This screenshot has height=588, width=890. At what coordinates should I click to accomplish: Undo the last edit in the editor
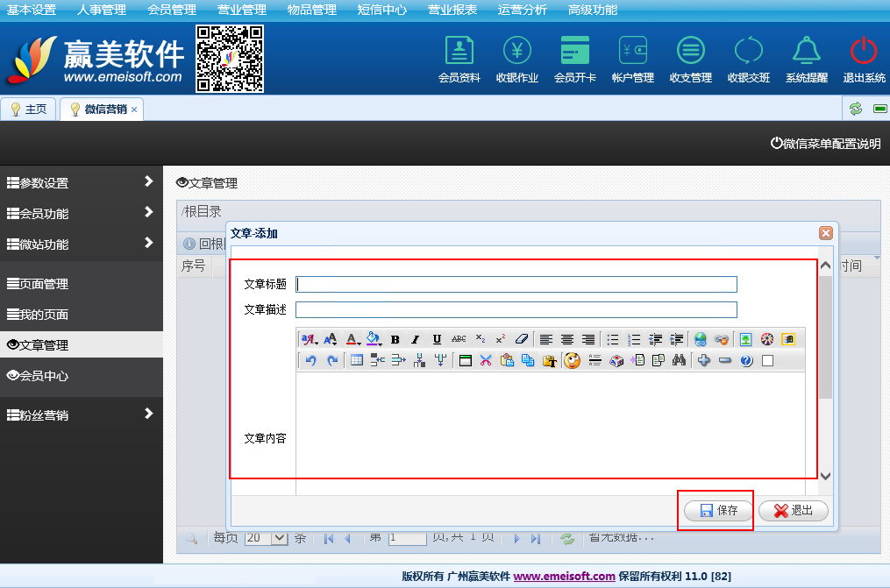310,360
